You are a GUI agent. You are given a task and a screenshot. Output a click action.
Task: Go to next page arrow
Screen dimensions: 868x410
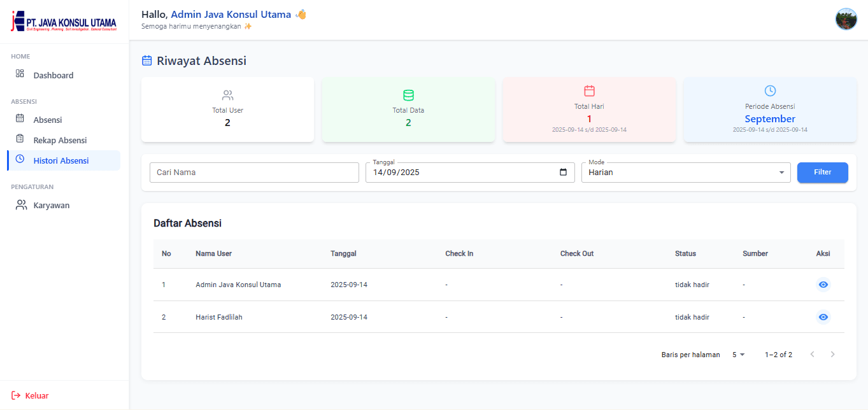[832, 354]
